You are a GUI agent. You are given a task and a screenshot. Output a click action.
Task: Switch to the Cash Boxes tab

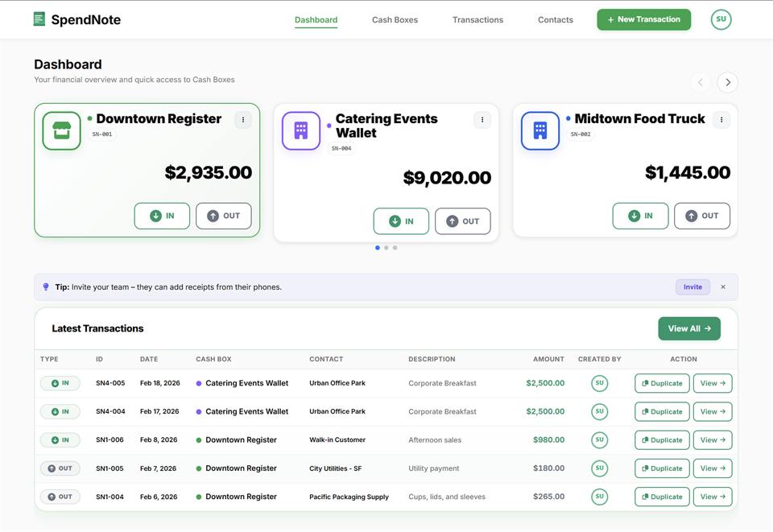(395, 19)
